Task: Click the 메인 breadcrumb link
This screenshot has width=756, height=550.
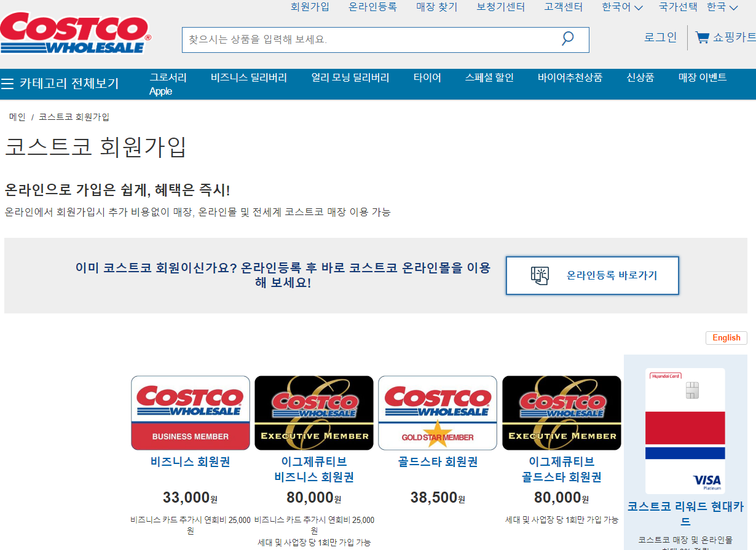Action: coord(17,117)
